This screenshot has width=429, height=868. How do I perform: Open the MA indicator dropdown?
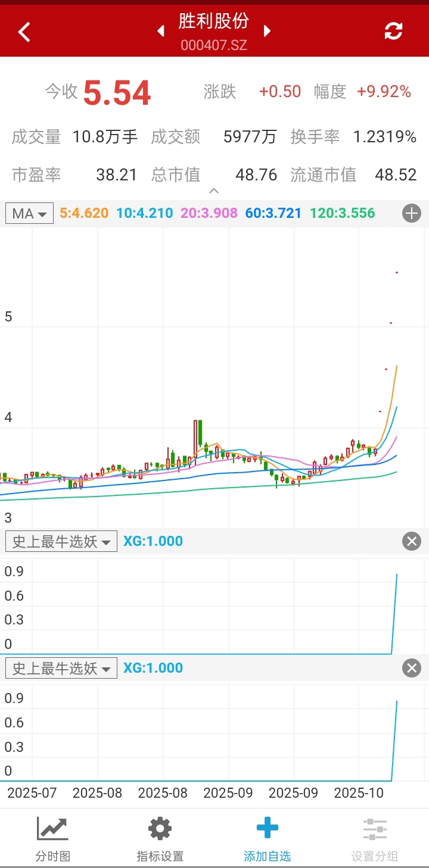point(29,213)
